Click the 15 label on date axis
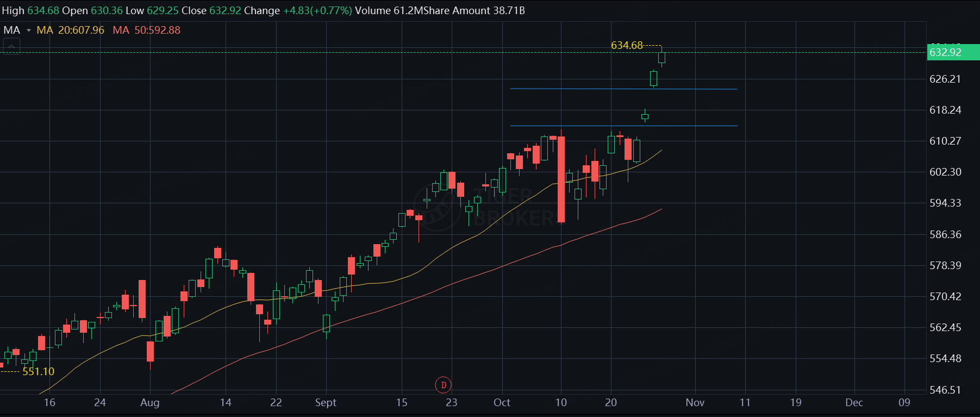Viewport: 980px width, 417px height. point(402,403)
